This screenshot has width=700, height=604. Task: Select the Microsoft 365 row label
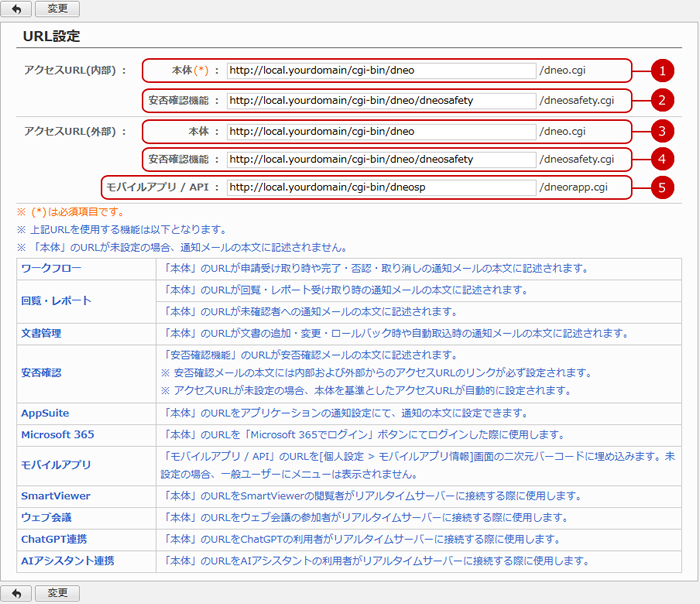pyautogui.click(x=57, y=435)
